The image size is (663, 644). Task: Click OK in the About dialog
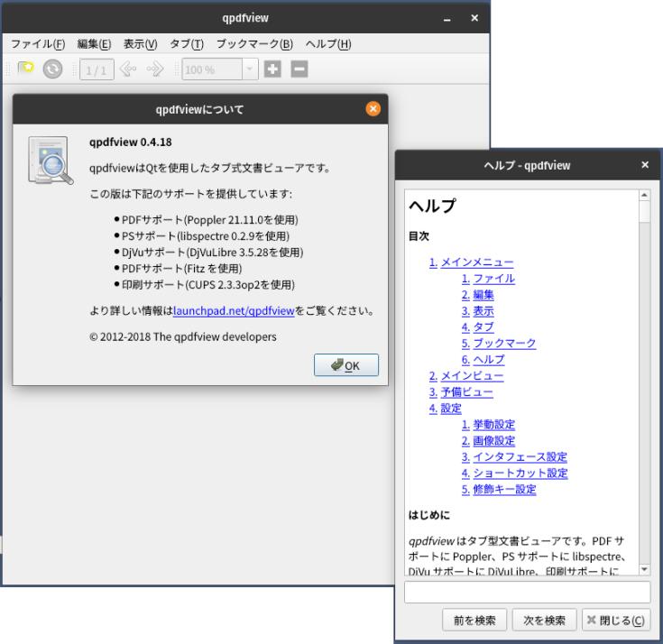[346, 365]
